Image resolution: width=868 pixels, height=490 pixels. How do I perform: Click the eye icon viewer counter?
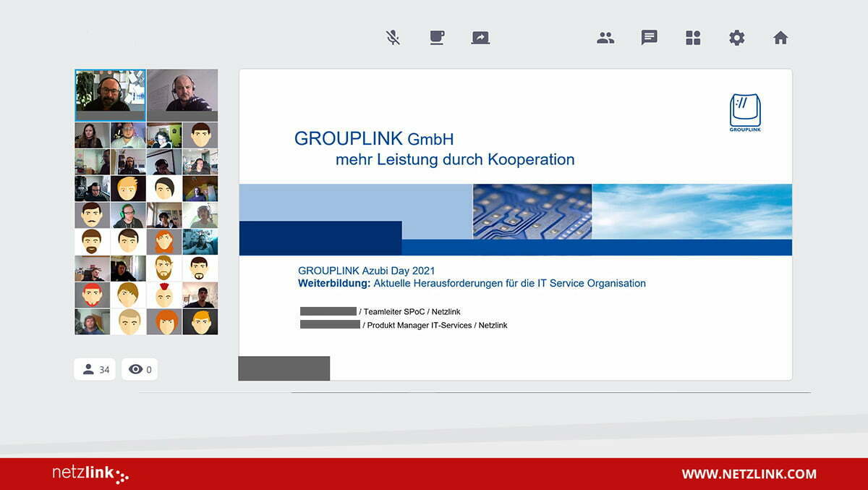tap(135, 369)
